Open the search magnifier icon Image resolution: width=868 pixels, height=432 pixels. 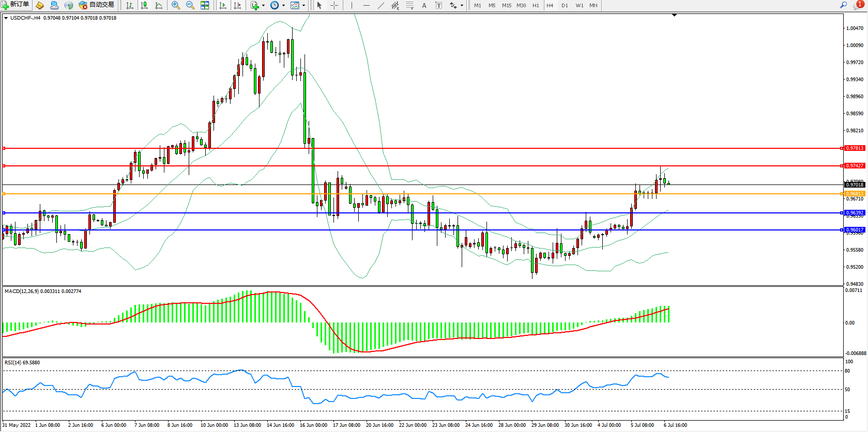tap(843, 5)
